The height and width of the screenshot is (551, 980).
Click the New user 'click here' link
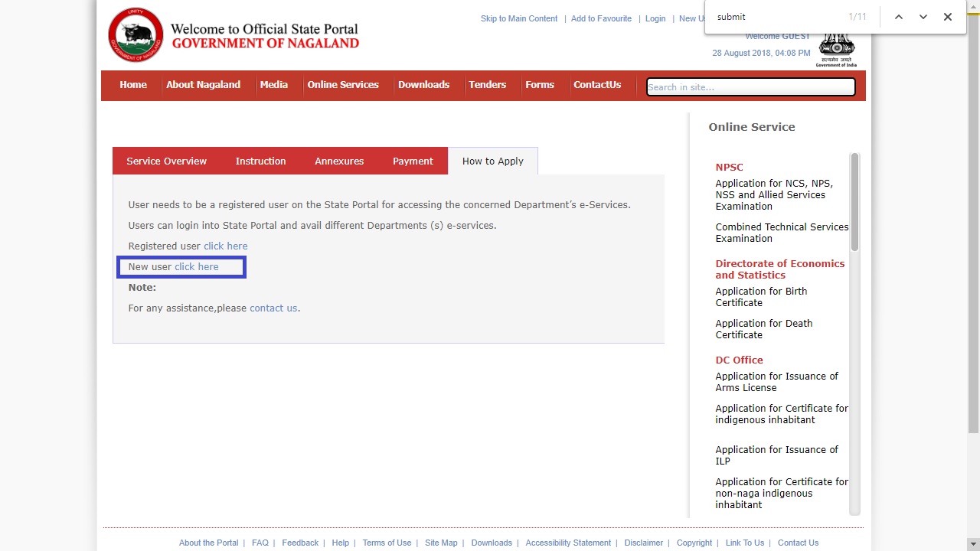197,267
